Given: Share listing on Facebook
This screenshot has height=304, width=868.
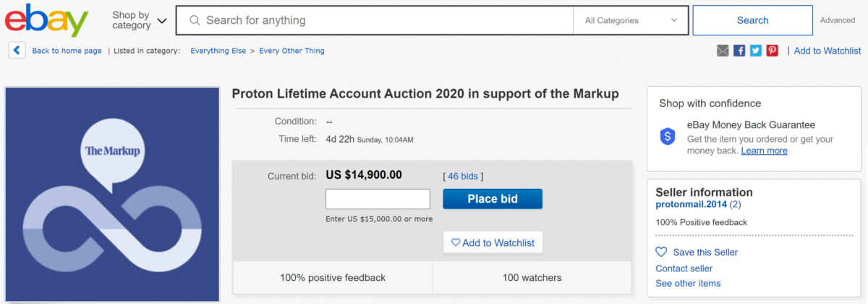Looking at the screenshot, I should (739, 51).
